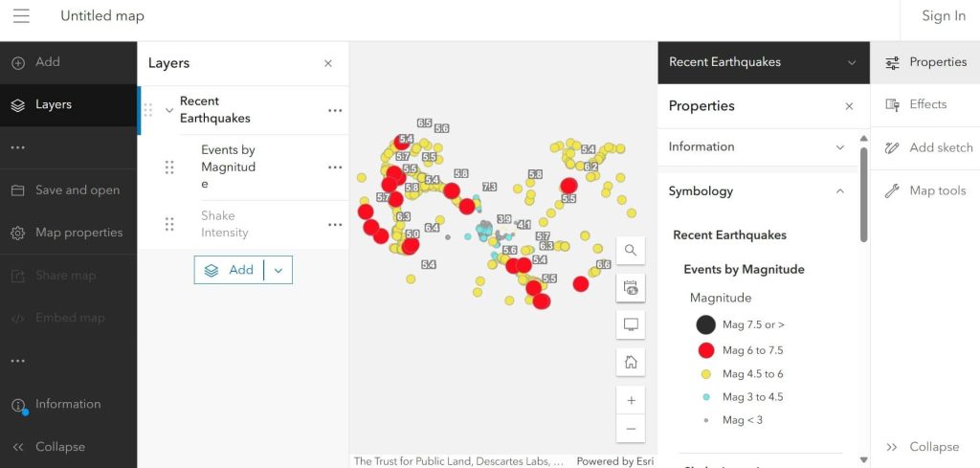
Task: Open options for Events by Magnitude layer
Action: pyautogui.click(x=334, y=167)
